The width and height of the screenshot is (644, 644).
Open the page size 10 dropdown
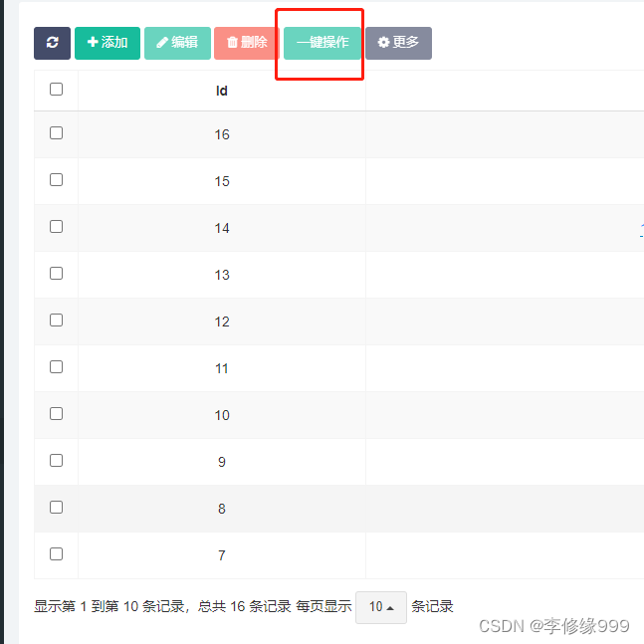[381, 607]
